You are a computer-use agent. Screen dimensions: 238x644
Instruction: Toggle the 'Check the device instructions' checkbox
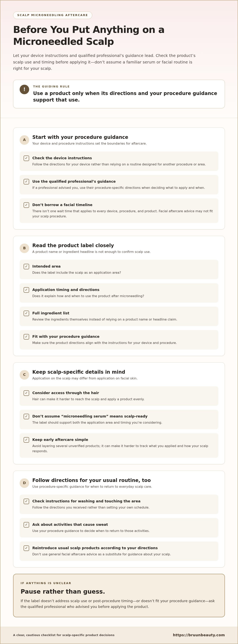tap(26, 158)
